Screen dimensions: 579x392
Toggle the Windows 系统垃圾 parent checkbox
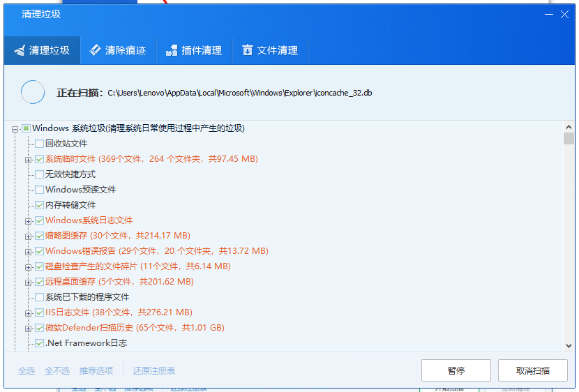[26, 128]
